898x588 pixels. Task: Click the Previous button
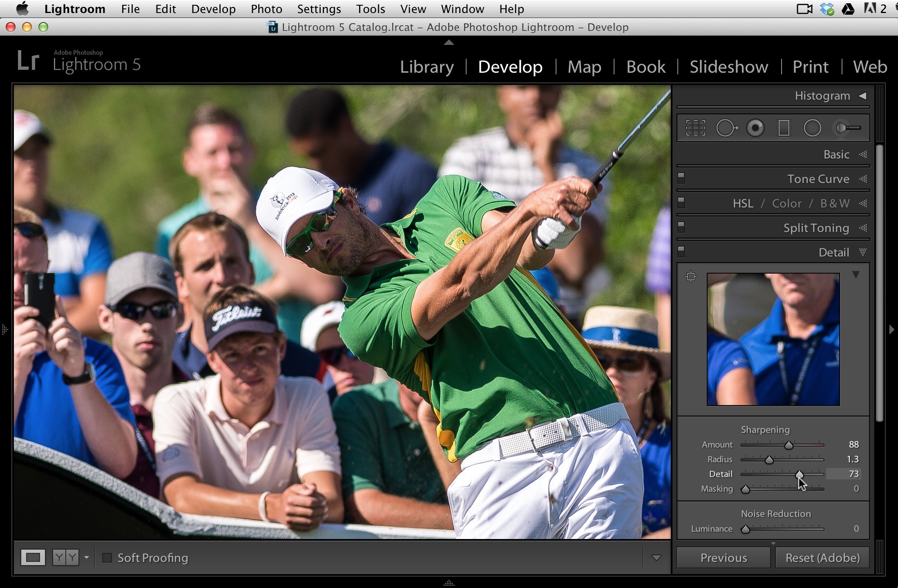click(x=724, y=558)
